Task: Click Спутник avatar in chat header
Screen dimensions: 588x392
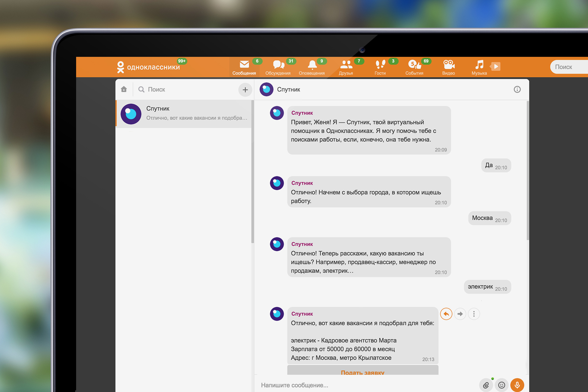Action: [267, 90]
